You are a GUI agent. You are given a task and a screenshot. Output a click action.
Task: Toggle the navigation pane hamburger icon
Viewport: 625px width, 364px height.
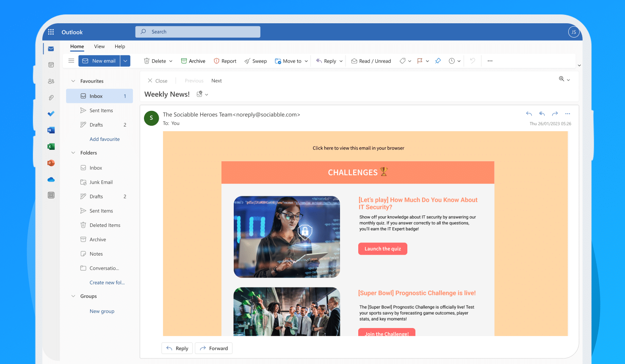tap(71, 61)
